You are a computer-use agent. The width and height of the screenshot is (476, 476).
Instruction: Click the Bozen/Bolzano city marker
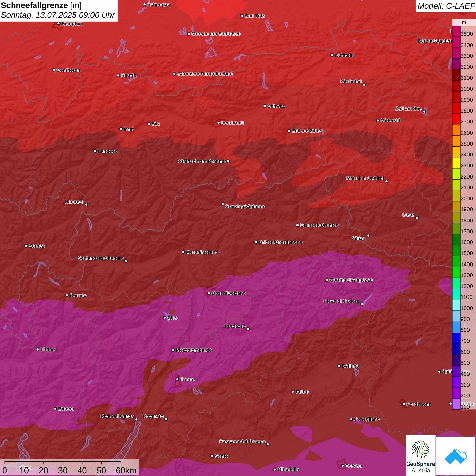pyautogui.click(x=209, y=293)
